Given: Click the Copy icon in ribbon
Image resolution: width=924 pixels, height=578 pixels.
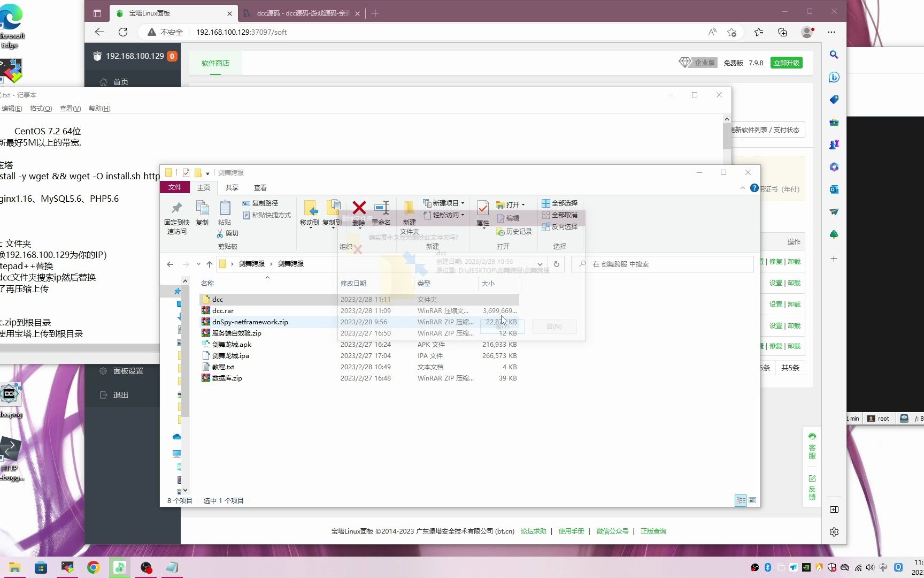Looking at the screenshot, I should pyautogui.click(x=202, y=213).
